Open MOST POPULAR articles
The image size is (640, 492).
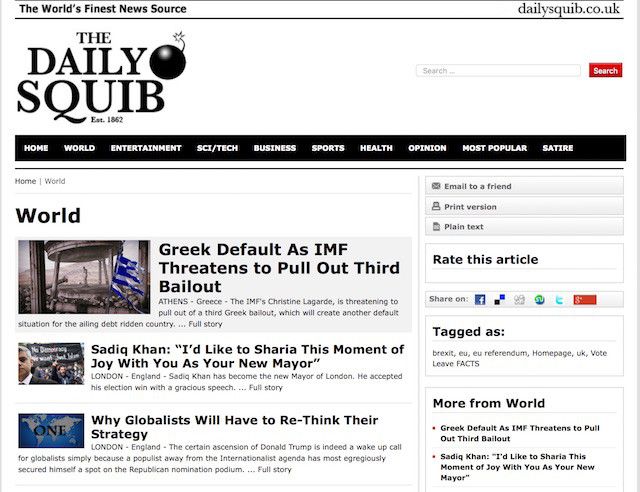pyautogui.click(x=494, y=148)
